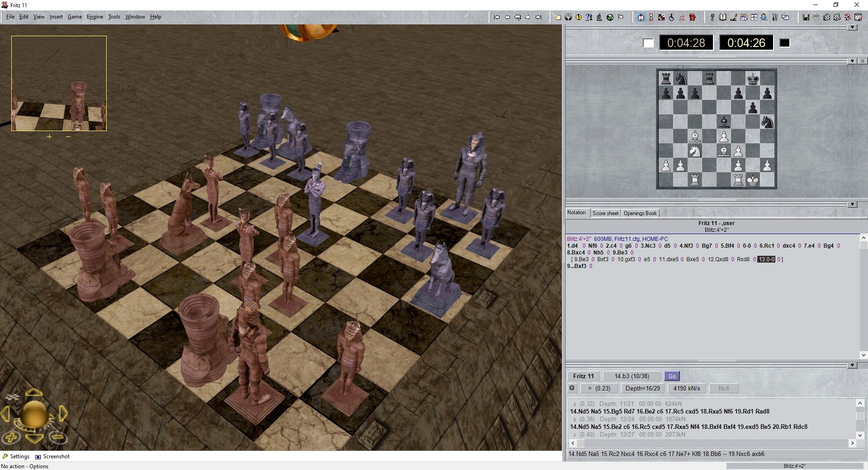Open Settings below the 3D board
868x470 pixels.
(16, 456)
